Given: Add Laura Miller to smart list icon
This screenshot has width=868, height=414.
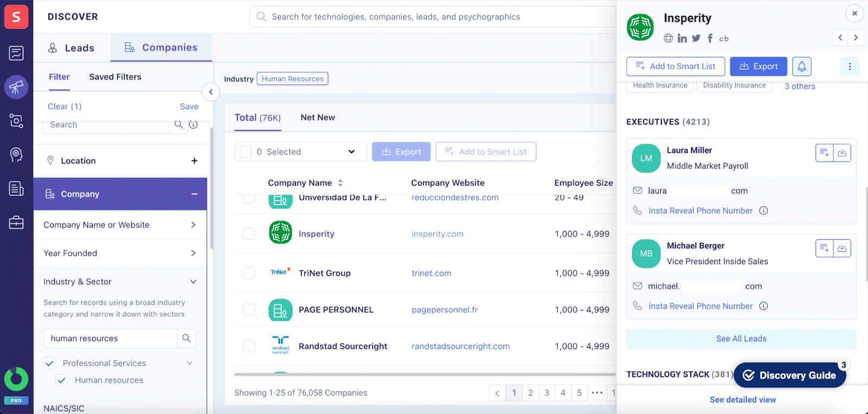Looking at the screenshot, I should point(825,153).
